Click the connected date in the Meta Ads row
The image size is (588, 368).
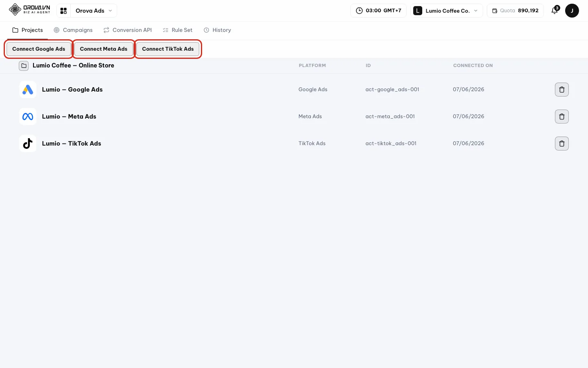[468, 117]
